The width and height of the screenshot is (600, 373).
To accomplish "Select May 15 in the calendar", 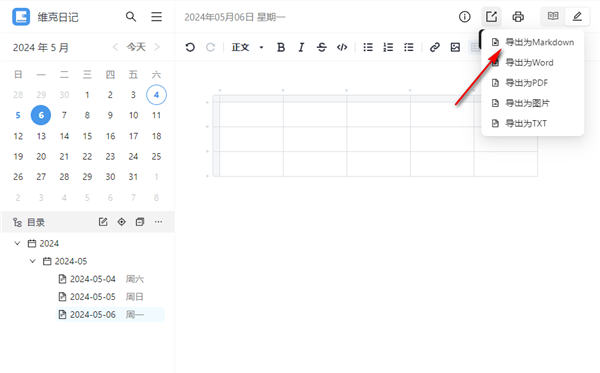I will click(87, 136).
